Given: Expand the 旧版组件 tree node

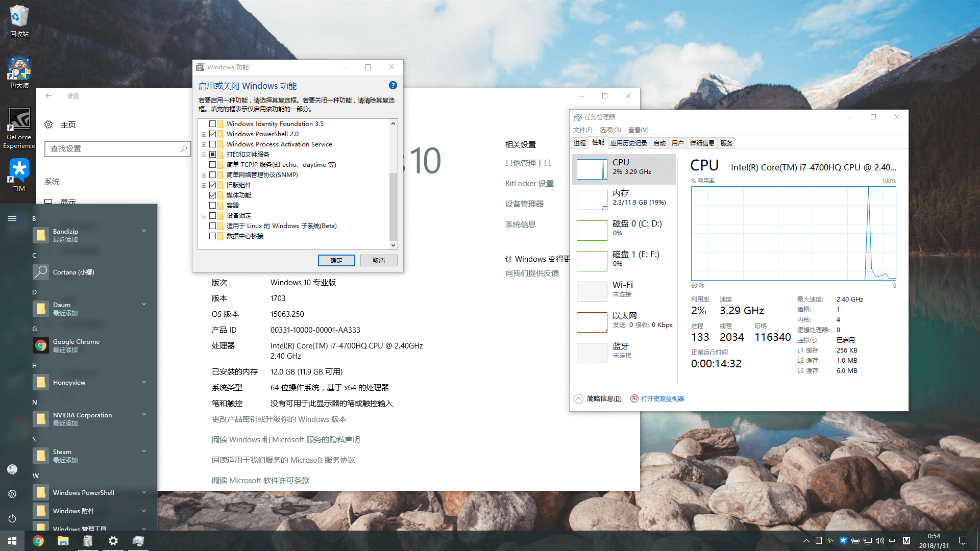Looking at the screenshot, I should [204, 185].
